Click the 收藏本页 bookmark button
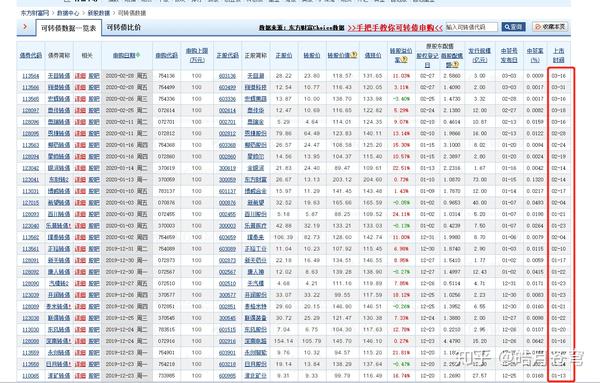Image resolution: width=600 pixels, height=383 pixels. point(549,27)
